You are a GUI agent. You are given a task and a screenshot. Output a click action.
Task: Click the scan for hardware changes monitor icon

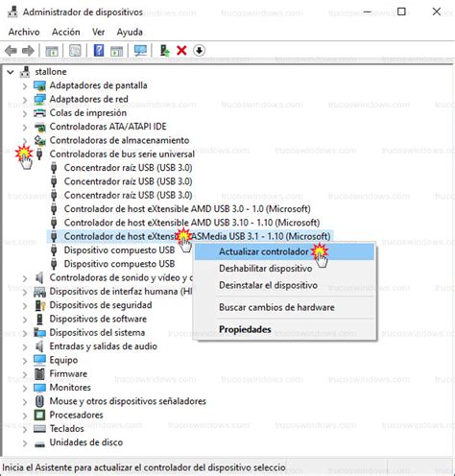[140, 51]
